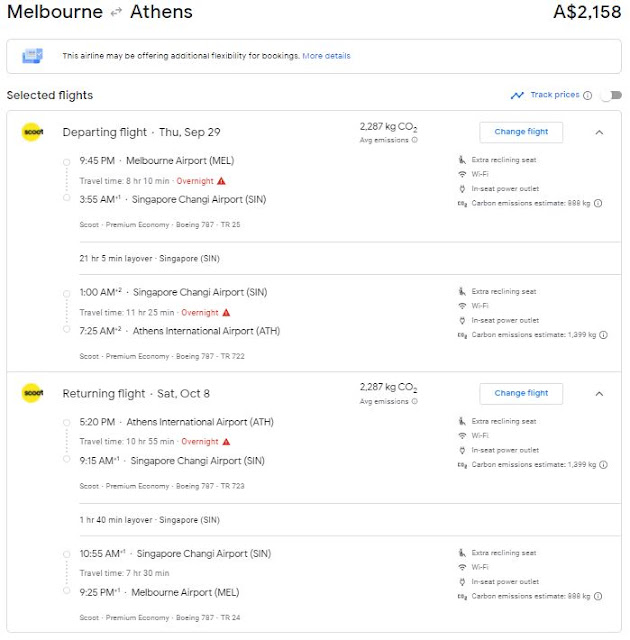The height and width of the screenshot is (640, 630).
Task: Click the 888 kg carbon estimate info icon
Action: pos(598,203)
